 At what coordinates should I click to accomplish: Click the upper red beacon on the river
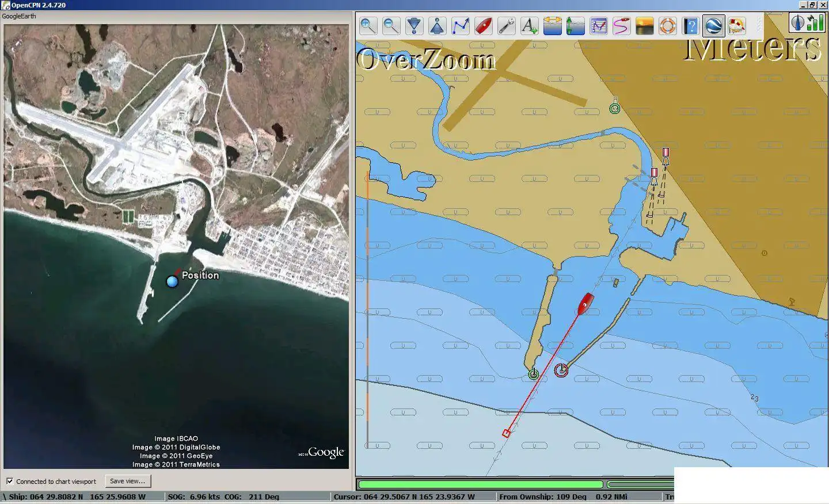coord(666,155)
